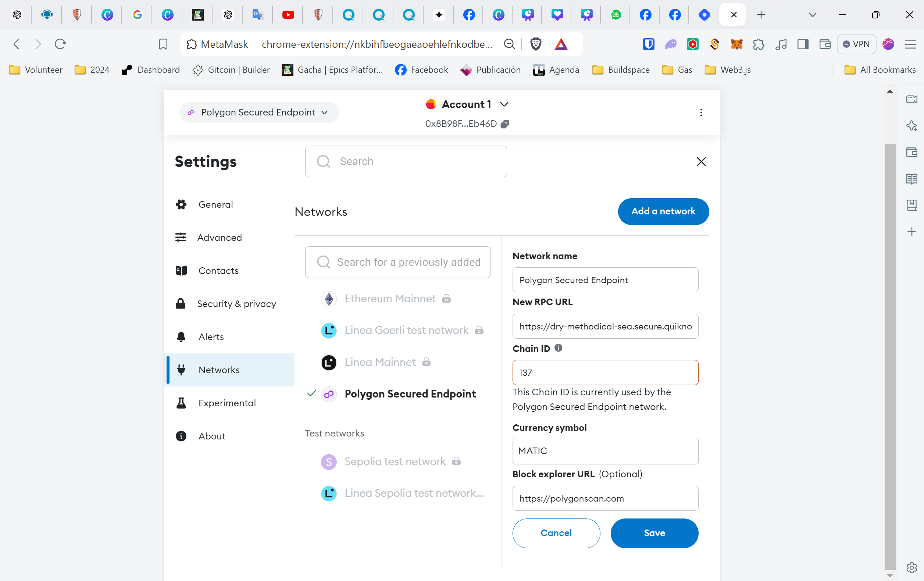Open the sidebar reading list icon
The height and width of the screenshot is (581, 924).
[911, 179]
